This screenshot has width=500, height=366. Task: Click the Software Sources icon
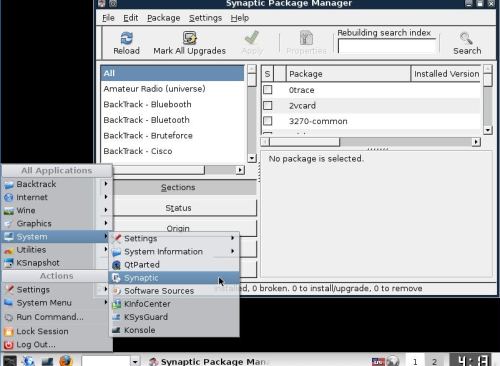click(x=116, y=291)
